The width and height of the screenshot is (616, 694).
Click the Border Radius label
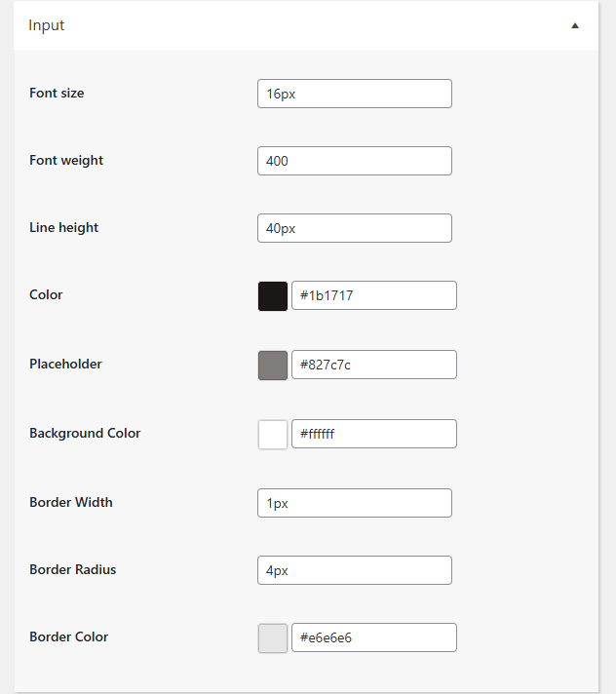[73, 570]
